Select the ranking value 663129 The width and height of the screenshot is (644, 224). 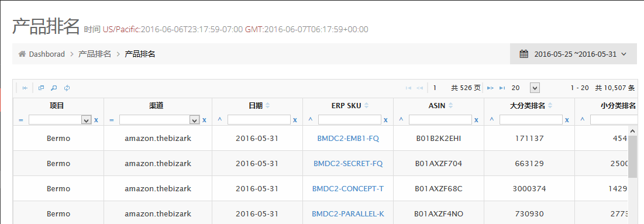pyautogui.click(x=529, y=164)
